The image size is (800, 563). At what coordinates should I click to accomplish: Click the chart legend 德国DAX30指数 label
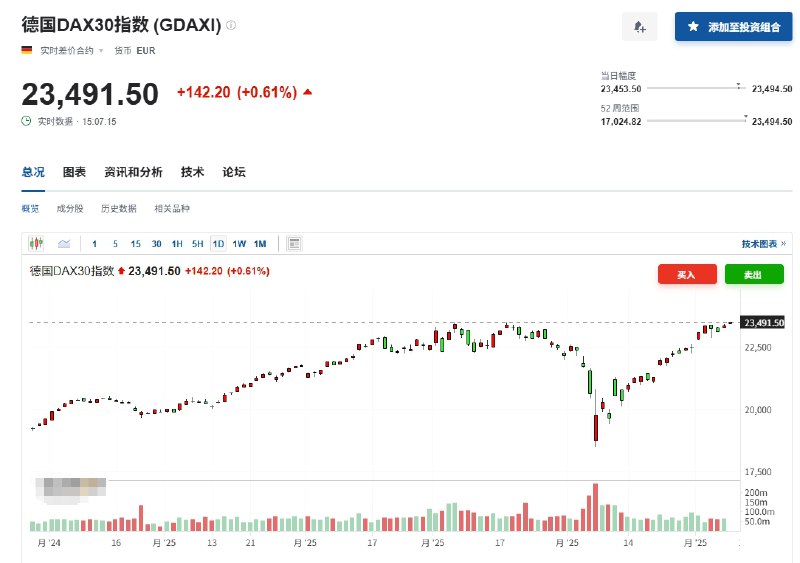pyautogui.click(x=72, y=271)
